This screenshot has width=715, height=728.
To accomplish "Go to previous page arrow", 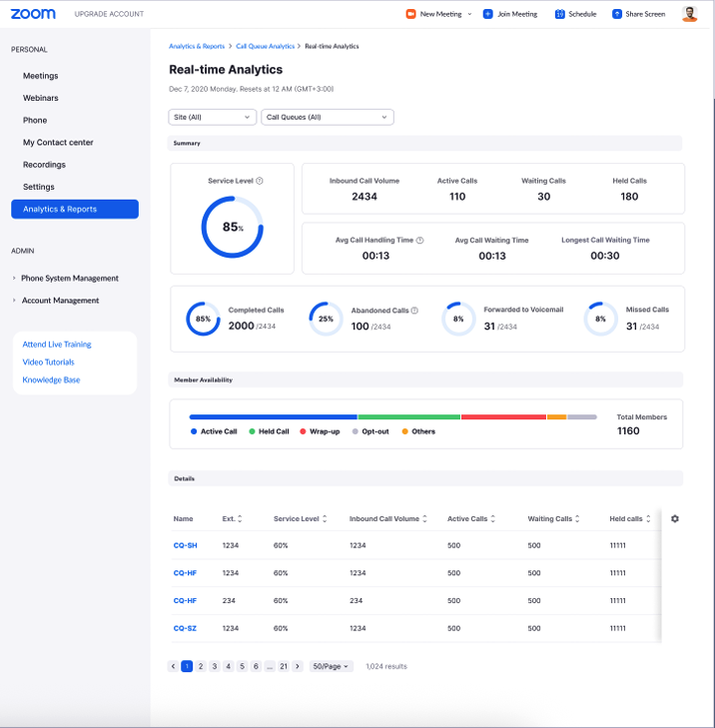I will 173,666.
